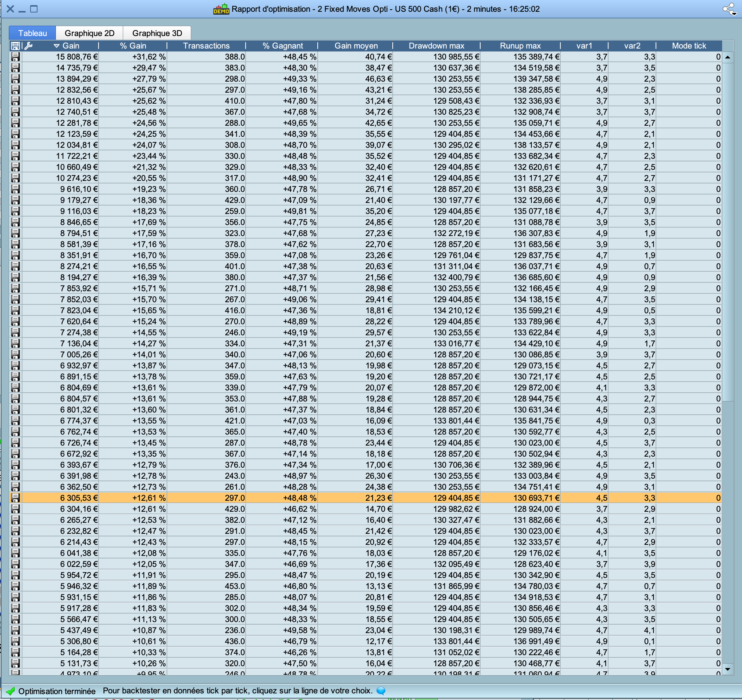Click the share icon at top right

click(728, 9)
